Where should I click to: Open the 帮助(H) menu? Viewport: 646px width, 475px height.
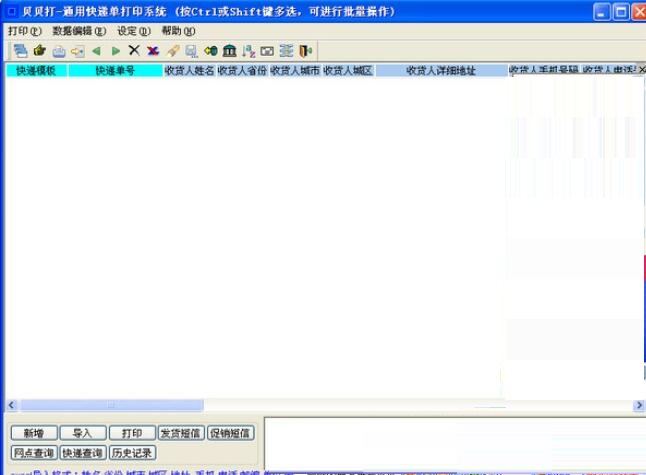tap(178, 31)
